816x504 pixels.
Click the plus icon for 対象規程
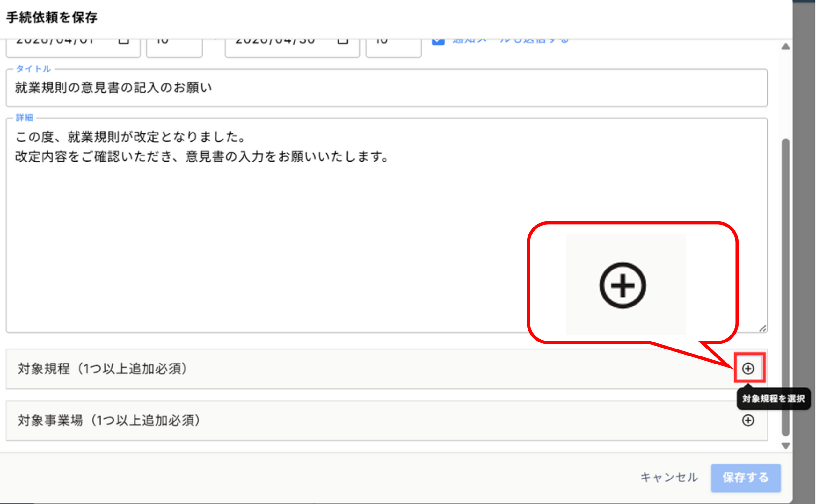click(x=748, y=368)
